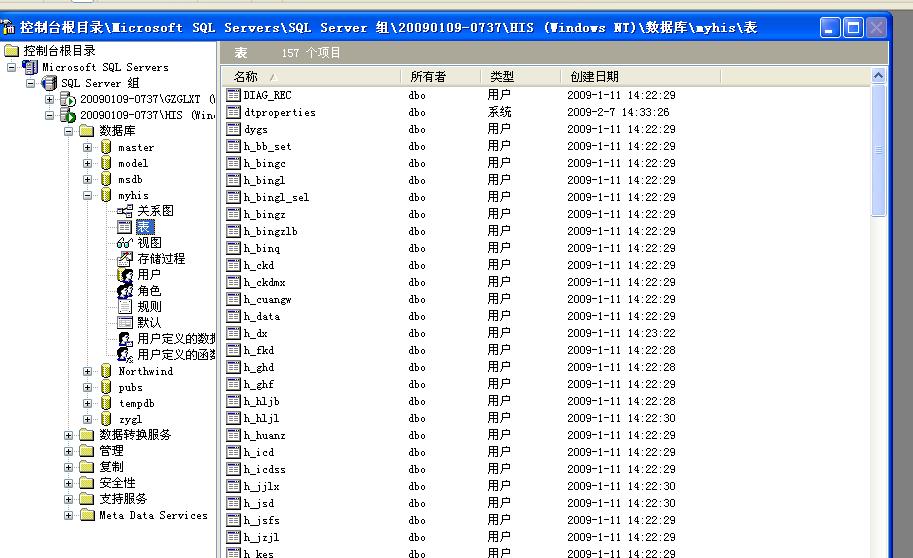Image resolution: width=913 pixels, height=558 pixels.
Task: Select the 用户定义的数据类型 icon
Action: tap(125, 338)
